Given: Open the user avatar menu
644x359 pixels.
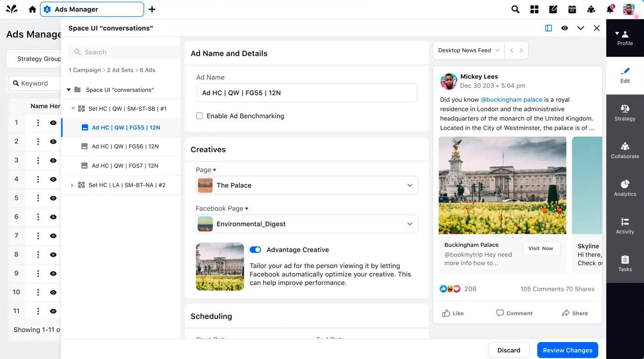Looking at the screenshot, I should coord(629,9).
